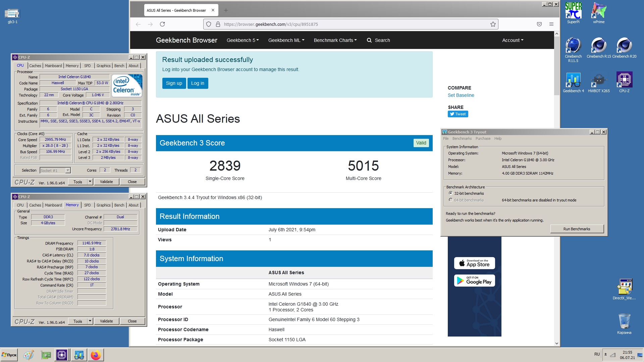Screen dimensions: 644x362
Task: Click Run Benchmarks in Geekbench 3
Action: 577,229
